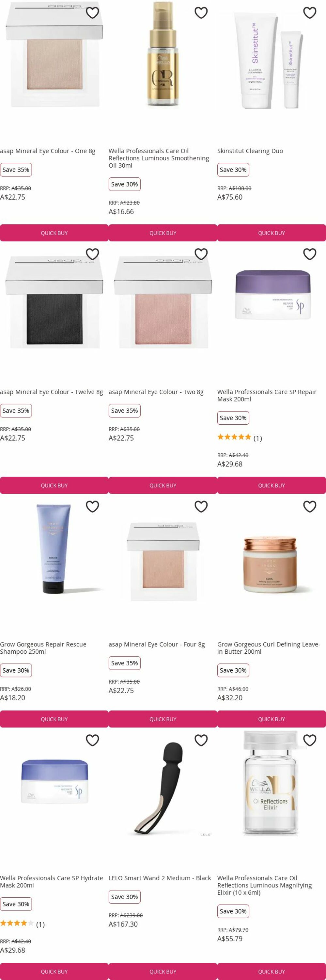Viewport: 326px width, 980px height.
Task: Wishlist the Grow Gorgeous Repair Rescue Shampoo
Action: pyautogui.click(x=92, y=506)
